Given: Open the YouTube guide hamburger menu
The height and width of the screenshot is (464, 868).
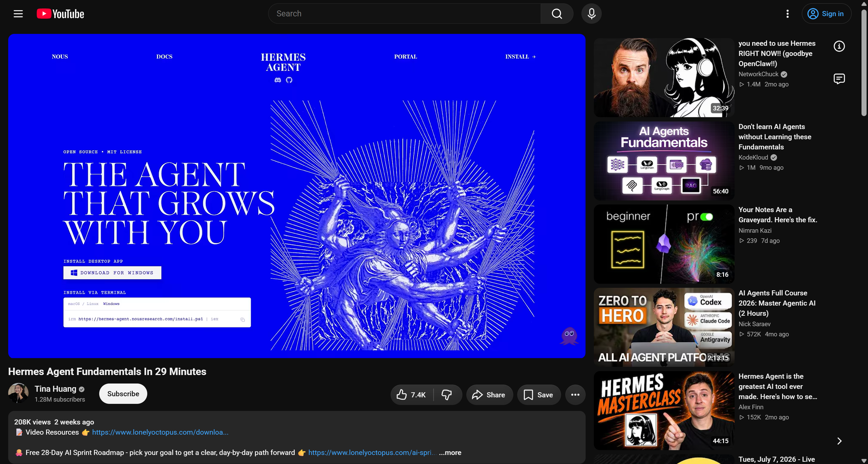Looking at the screenshot, I should click(18, 14).
